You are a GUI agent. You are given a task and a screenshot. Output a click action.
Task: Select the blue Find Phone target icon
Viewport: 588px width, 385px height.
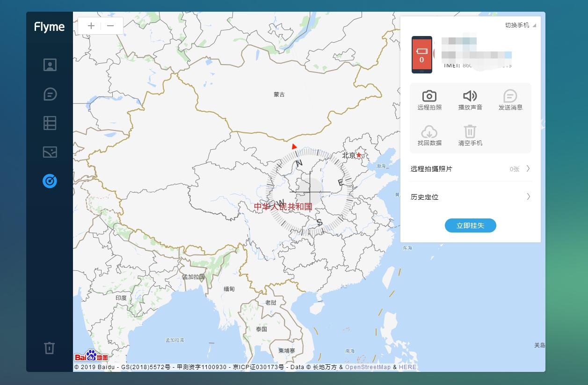click(x=50, y=181)
